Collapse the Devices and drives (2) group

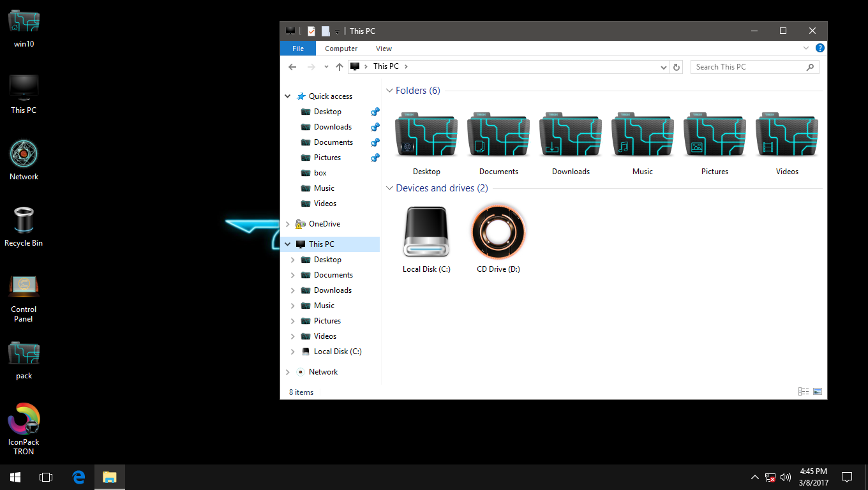coord(389,188)
